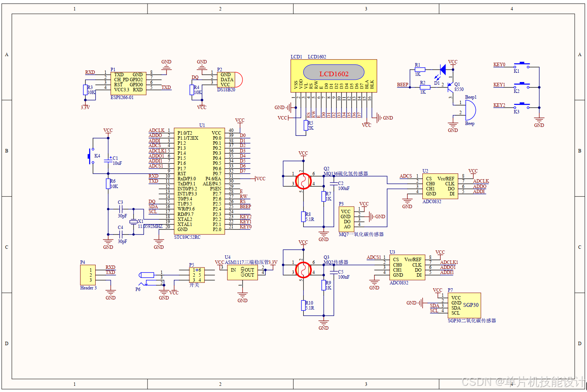Click the Header 3 label under P4
Viewport: 587px width, 392px height.
click(x=88, y=288)
